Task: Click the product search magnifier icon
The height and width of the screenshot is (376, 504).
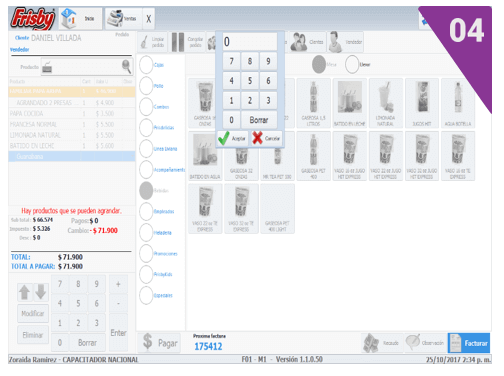Action: click(x=126, y=66)
